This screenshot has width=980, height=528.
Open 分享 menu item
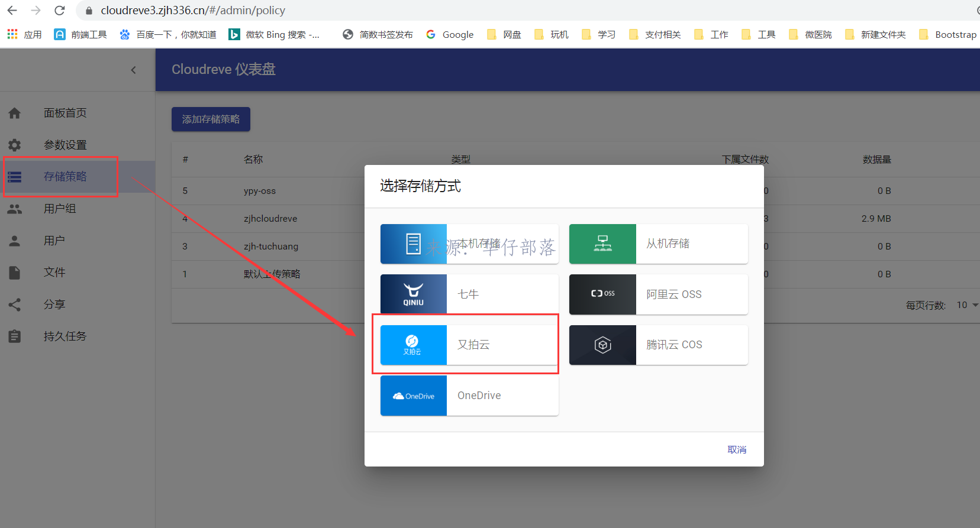click(54, 305)
